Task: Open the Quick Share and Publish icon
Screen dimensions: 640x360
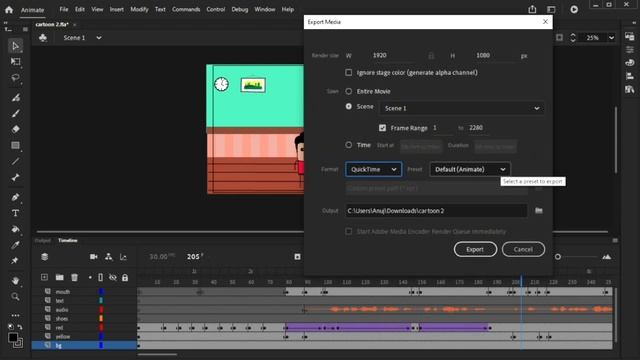Action: tap(532, 9)
